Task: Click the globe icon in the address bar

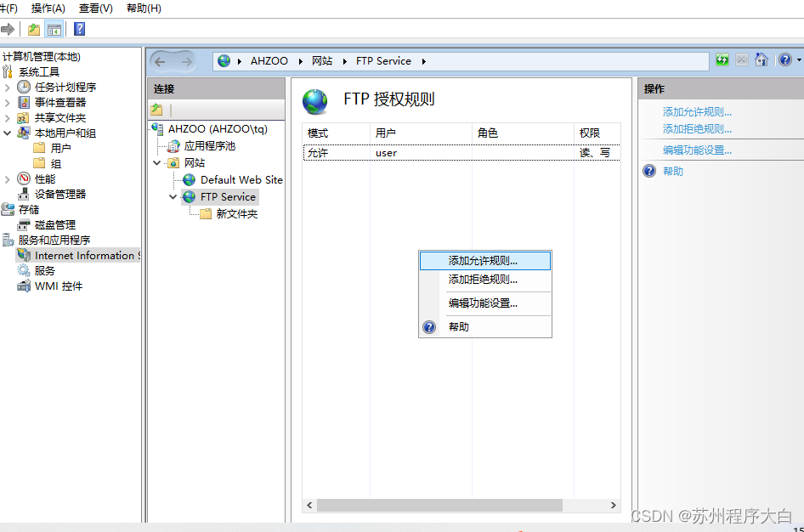Action: pos(224,61)
